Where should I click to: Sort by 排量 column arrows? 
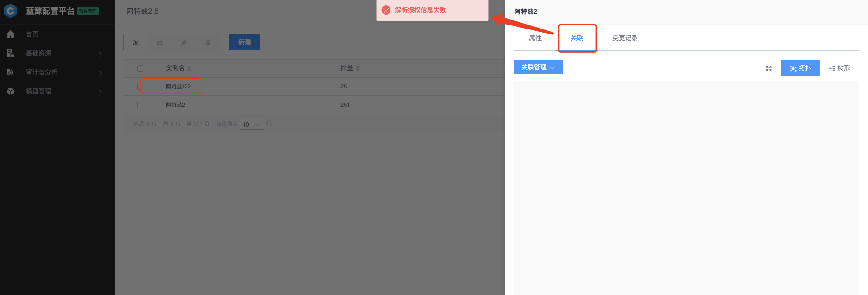point(358,69)
